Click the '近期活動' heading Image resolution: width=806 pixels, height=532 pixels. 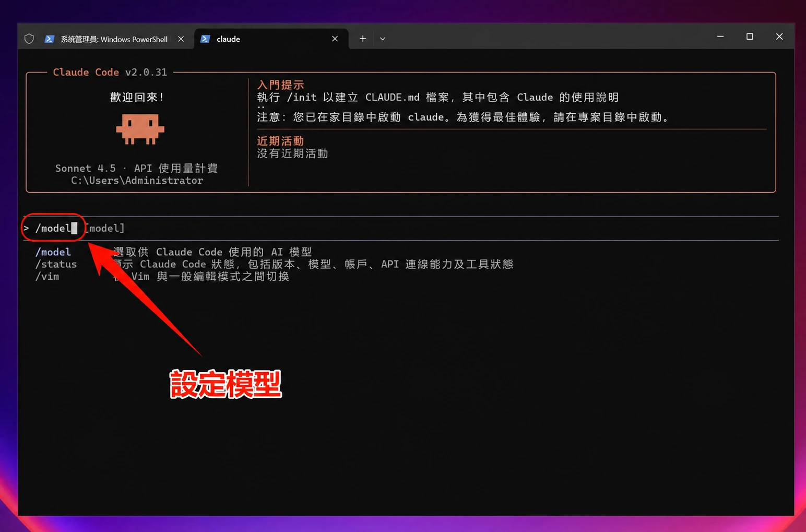tap(280, 141)
